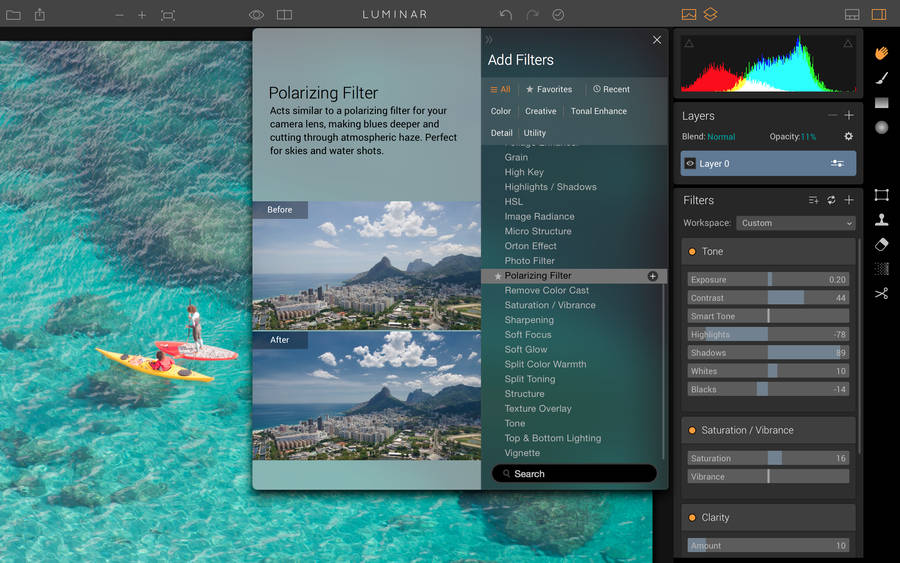
Task: Click the add filter plus icon in Filters
Action: [x=849, y=200]
